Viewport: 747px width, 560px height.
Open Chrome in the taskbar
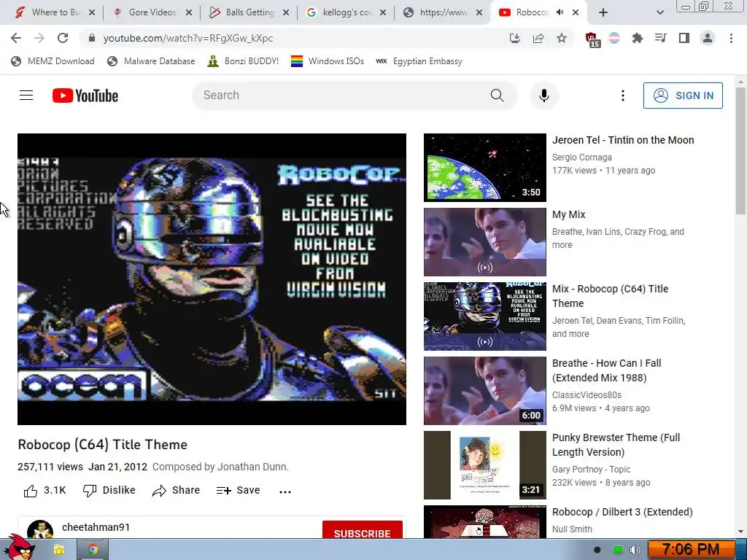tap(93, 550)
